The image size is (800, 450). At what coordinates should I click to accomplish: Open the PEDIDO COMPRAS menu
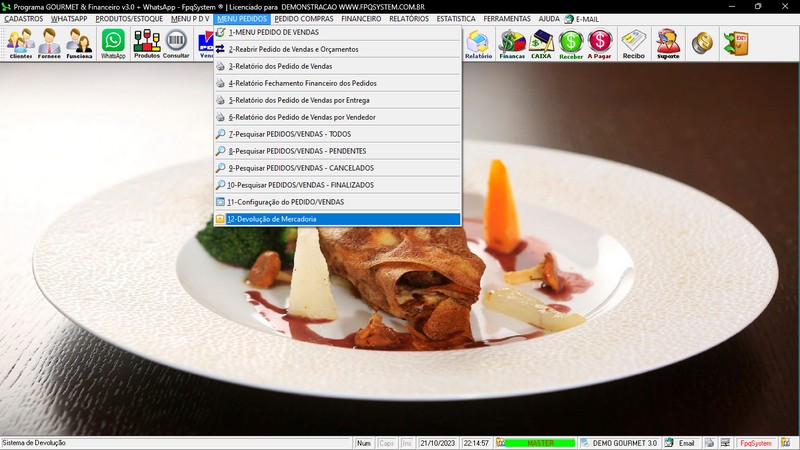tap(304, 19)
